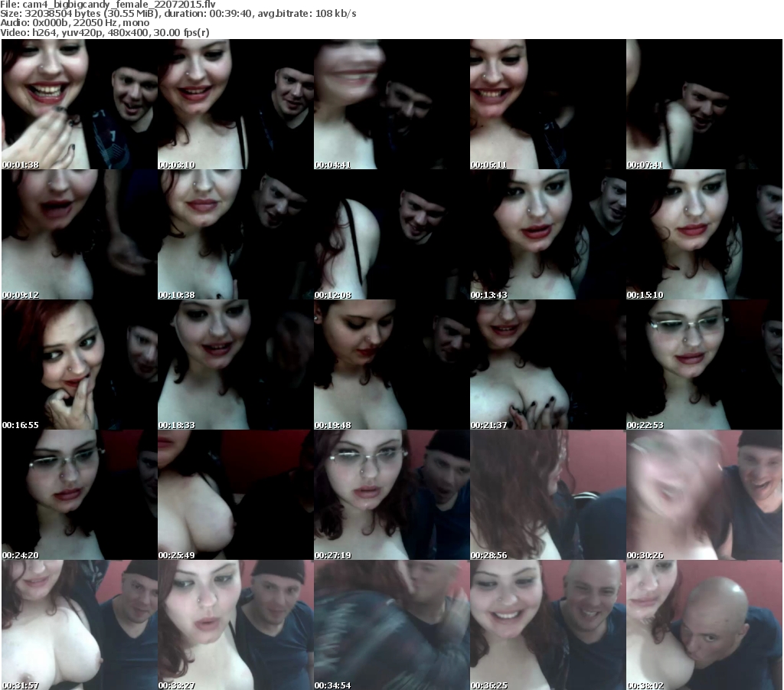Select the thumbnail labeled 00:36:25

click(547, 625)
